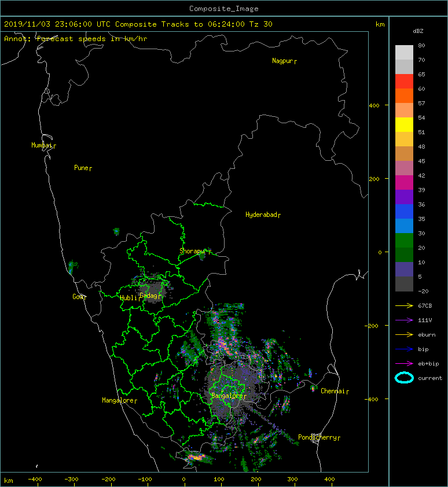
Task: Click the 39 dBZ purple swatch
Action: pos(404,197)
